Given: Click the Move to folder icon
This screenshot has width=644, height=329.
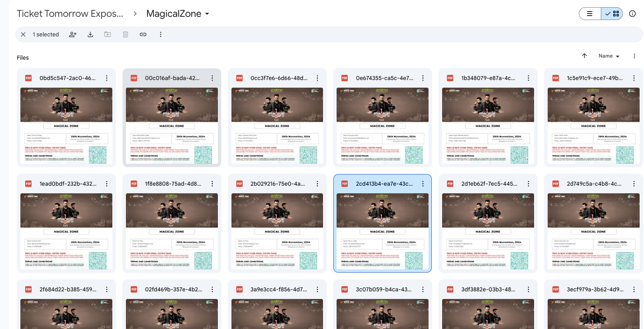Looking at the screenshot, I should [108, 34].
